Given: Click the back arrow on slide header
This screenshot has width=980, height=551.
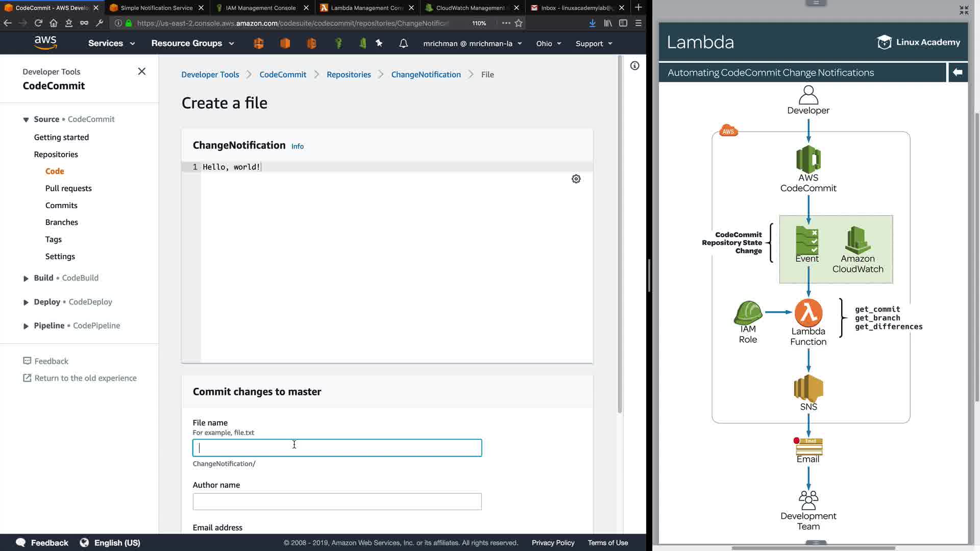Looking at the screenshot, I should [x=958, y=72].
